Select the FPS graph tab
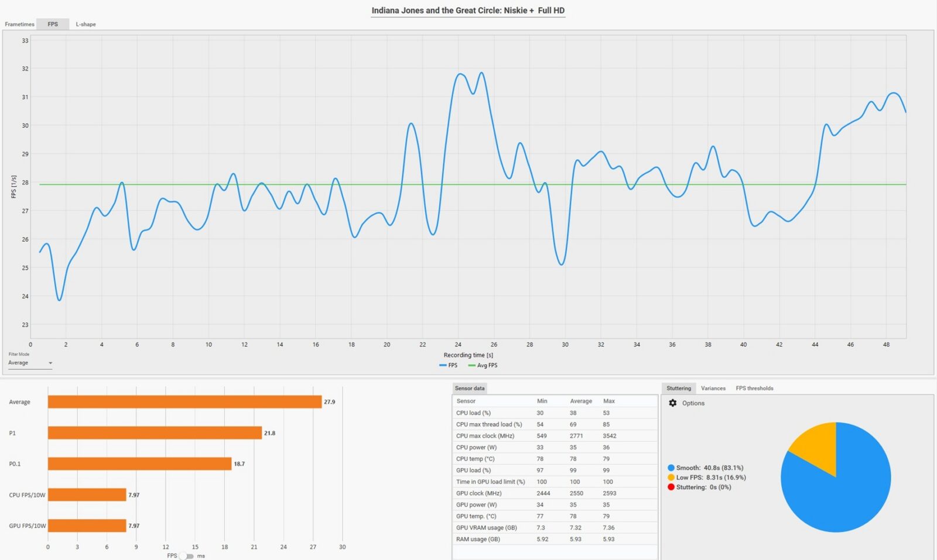The width and height of the screenshot is (937, 560). (53, 24)
